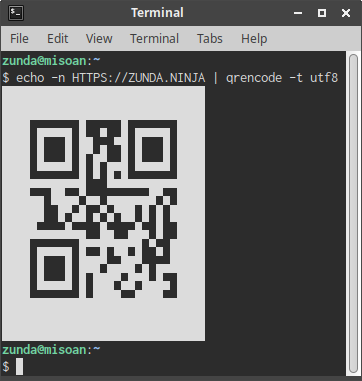
Task: Click the cursor at the bottom prompt
Action: [20, 366]
